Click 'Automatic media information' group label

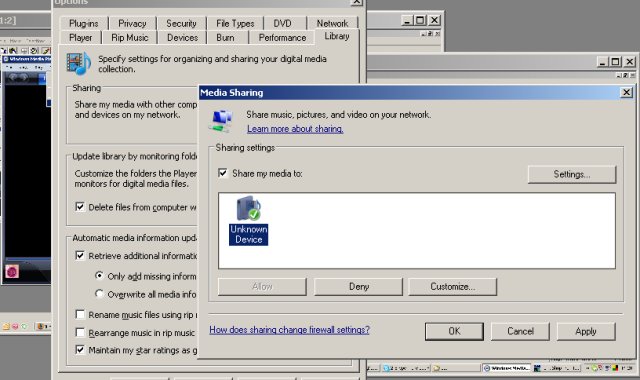click(135, 238)
